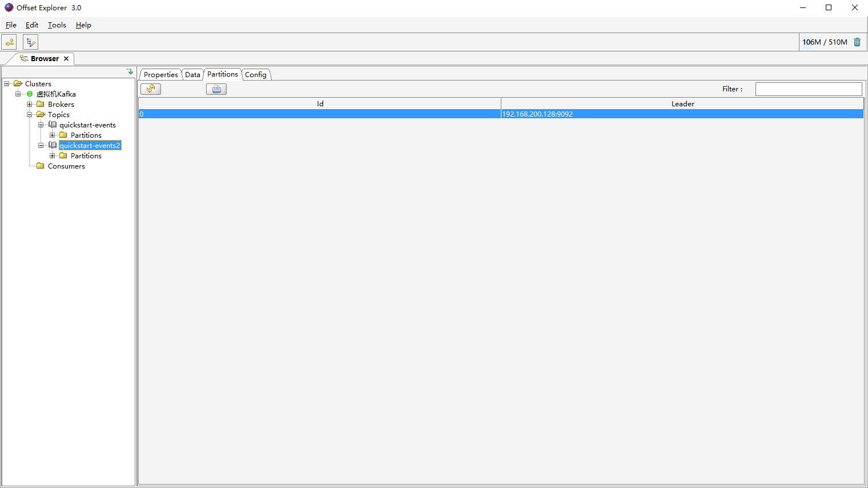The height and width of the screenshot is (488, 868).
Task: Click the Consumers folder icon
Action: click(41, 166)
